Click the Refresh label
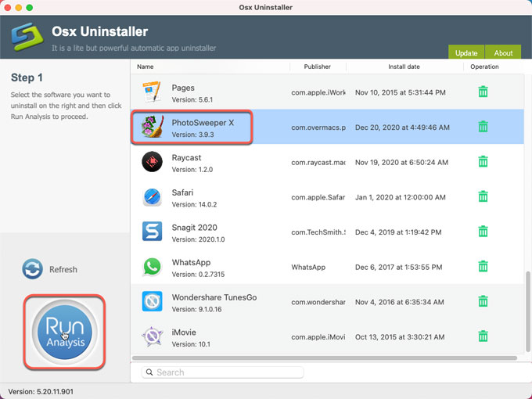Viewport: 532px width, 399px height. tap(63, 269)
